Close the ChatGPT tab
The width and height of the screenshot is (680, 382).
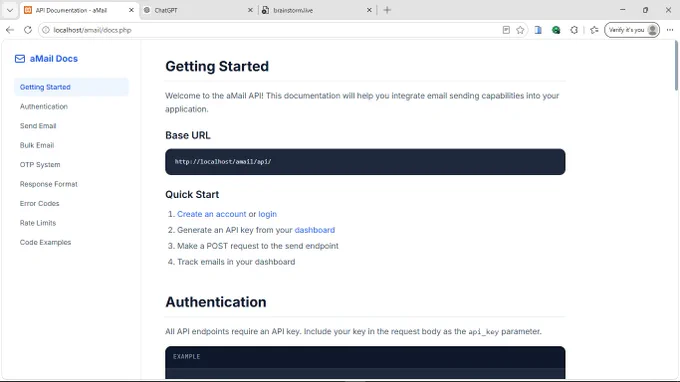[x=250, y=10]
